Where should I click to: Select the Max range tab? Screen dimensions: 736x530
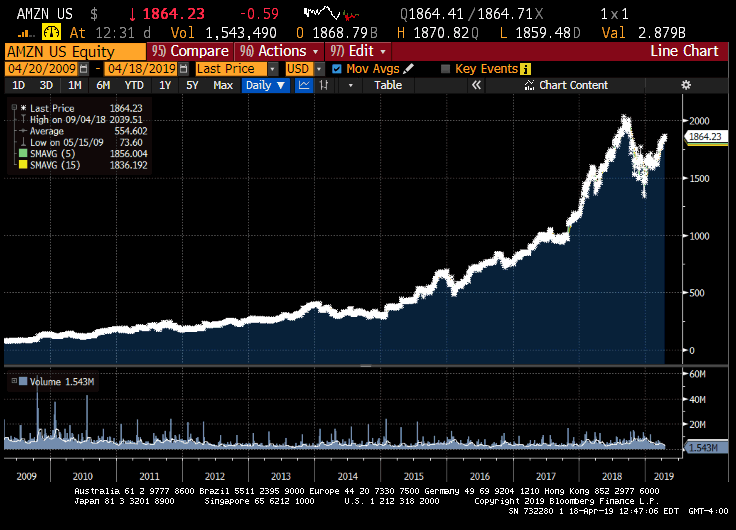(223, 85)
